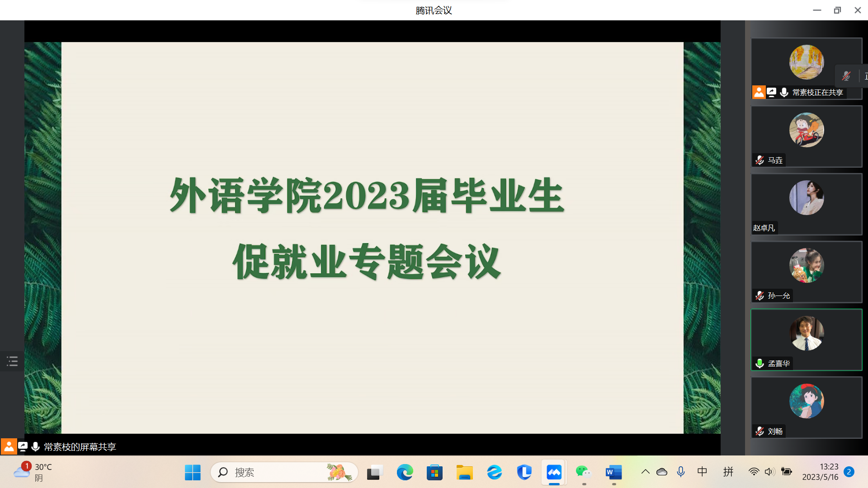Open WeChat from the taskbar

583,473
